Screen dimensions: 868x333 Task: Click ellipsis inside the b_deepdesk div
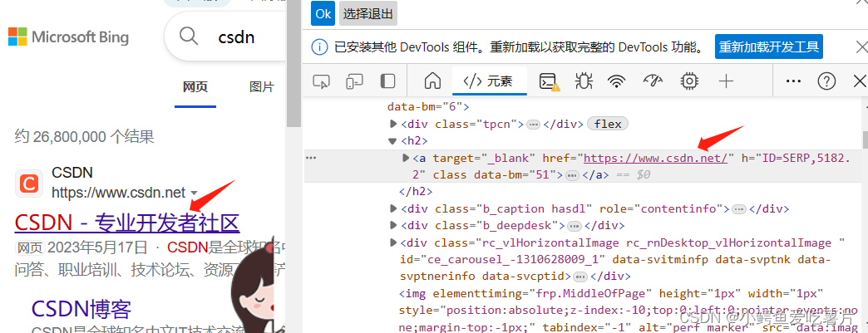[x=574, y=226]
